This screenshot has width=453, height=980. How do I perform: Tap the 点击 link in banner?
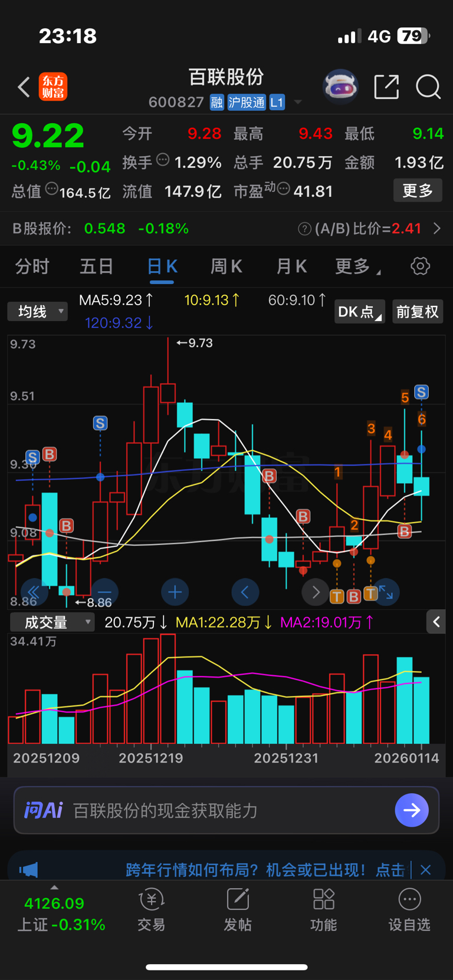click(390, 869)
